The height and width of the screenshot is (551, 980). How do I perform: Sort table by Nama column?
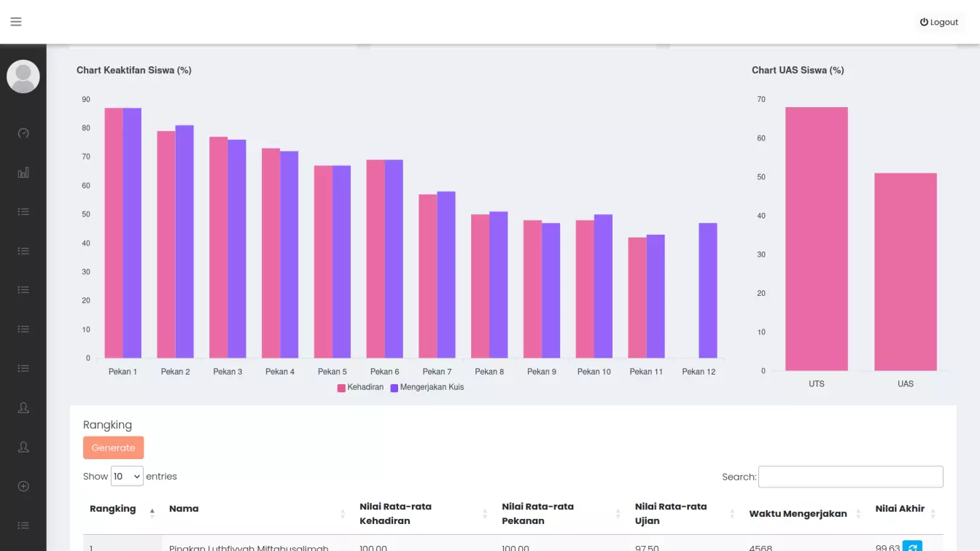(184, 509)
